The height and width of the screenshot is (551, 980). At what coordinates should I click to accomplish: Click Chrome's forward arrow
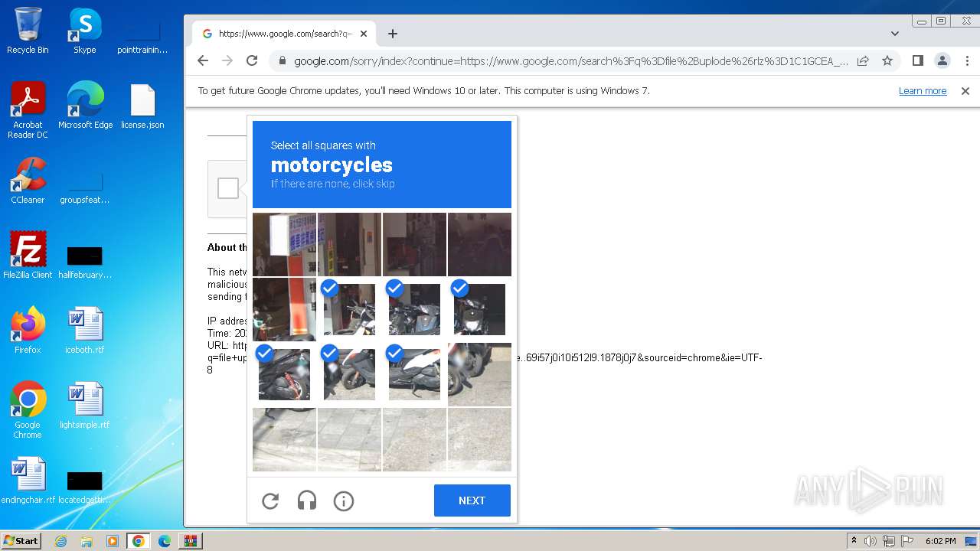click(x=227, y=60)
